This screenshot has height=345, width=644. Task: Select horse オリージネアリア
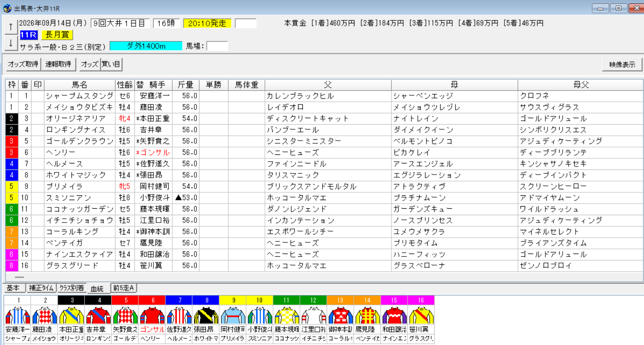[75, 119]
